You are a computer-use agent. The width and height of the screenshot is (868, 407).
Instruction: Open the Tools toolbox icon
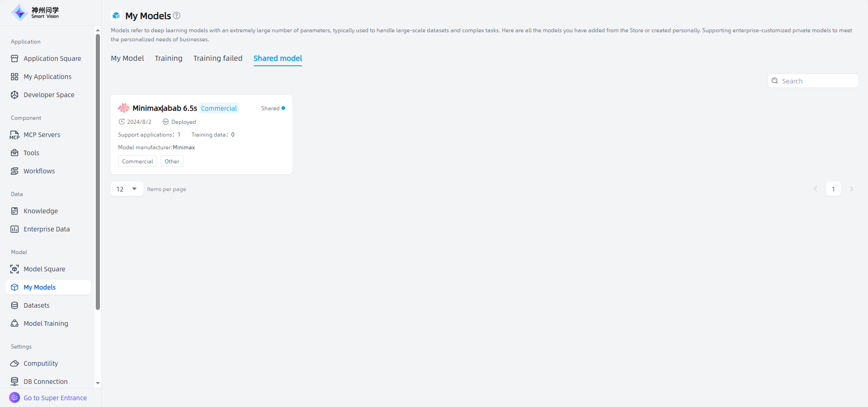point(15,153)
